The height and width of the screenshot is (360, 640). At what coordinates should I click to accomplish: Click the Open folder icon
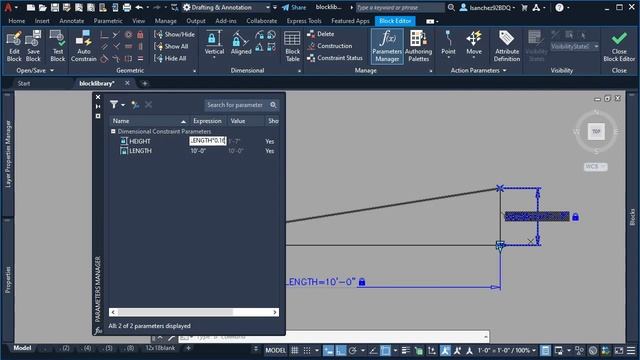click(x=42, y=7)
